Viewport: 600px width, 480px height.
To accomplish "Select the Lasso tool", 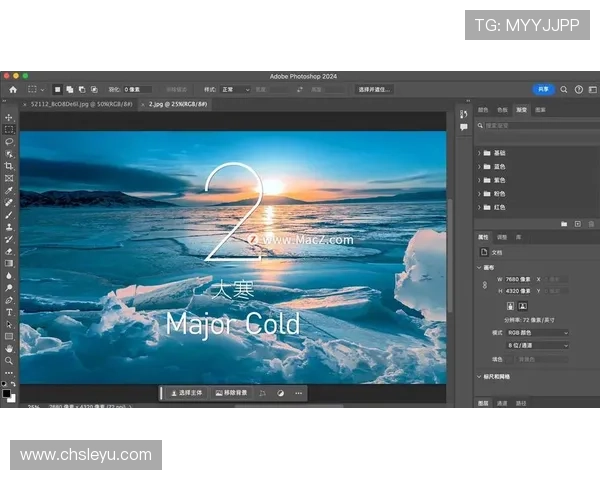I will click(9, 141).
